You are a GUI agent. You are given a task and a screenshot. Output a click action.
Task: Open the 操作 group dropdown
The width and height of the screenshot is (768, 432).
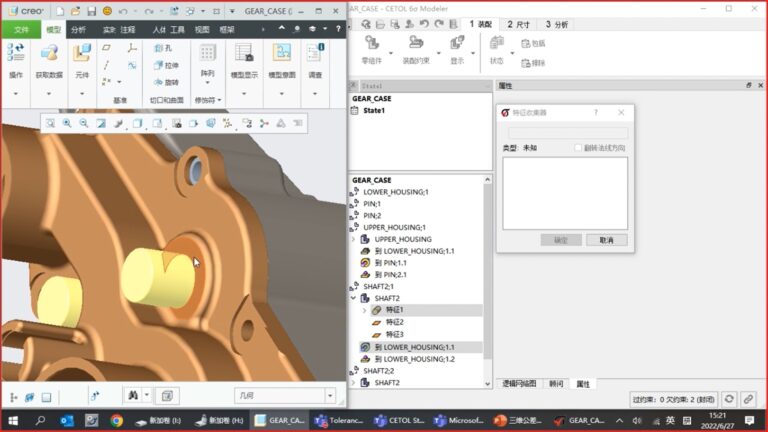(x=16, y=94)
